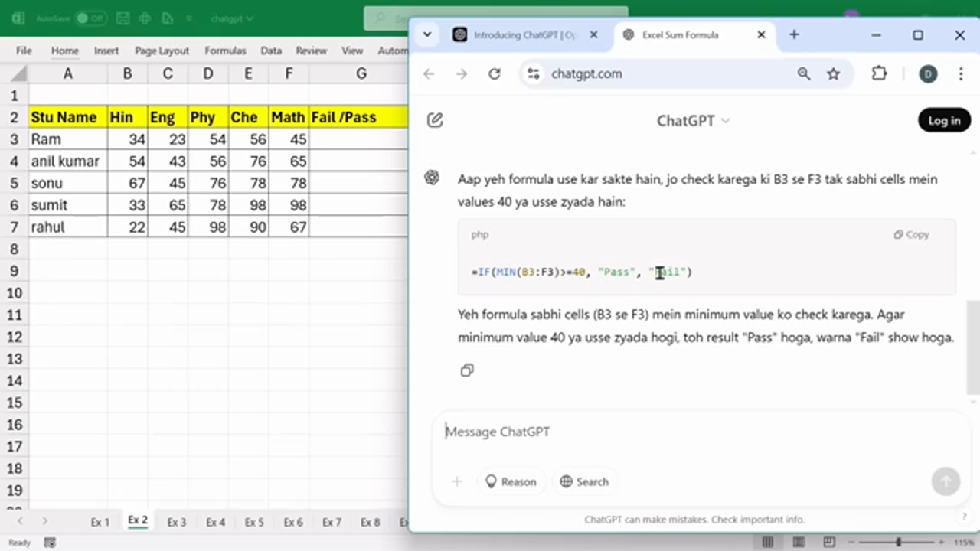Open the Page Layout ribbon tab
Image resolution: width=980 pixels, height=551 pixels.
click(x=162, y=51)
